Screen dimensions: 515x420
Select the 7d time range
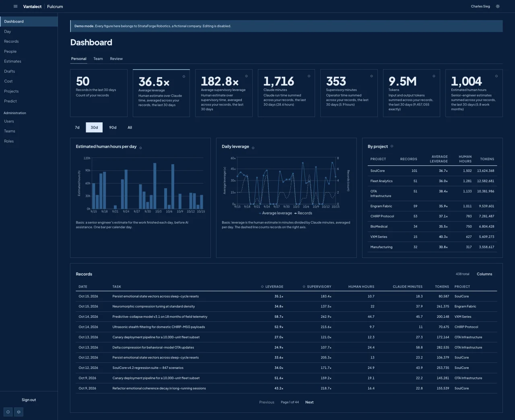point(77,128)
